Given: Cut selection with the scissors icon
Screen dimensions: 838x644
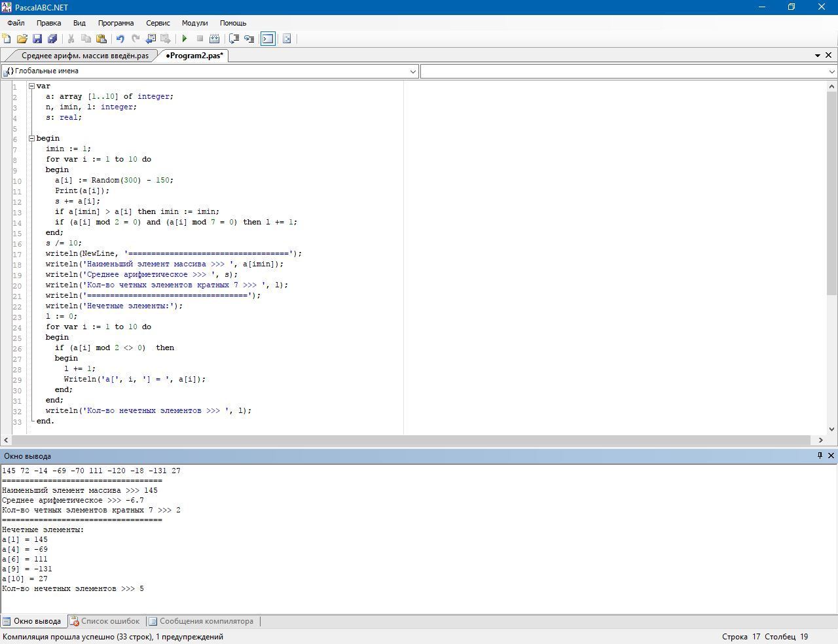Looking at the screenshot, I should tap(71, 39).
